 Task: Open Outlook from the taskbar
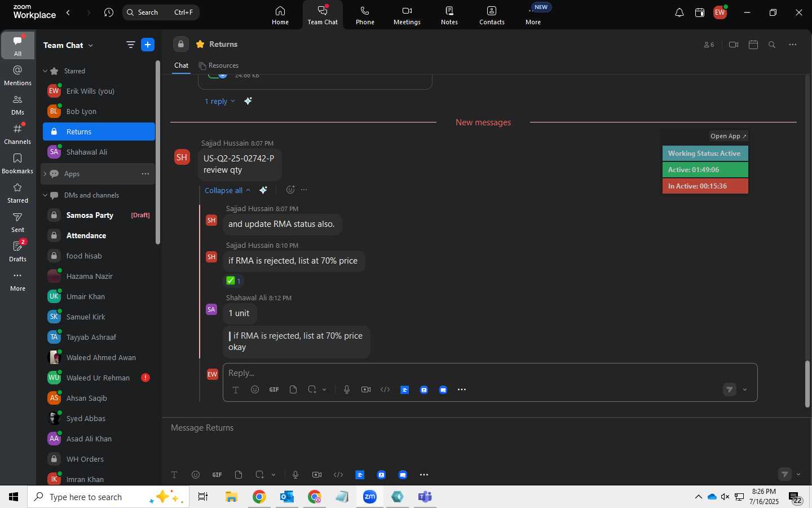(x=287, y=497)
